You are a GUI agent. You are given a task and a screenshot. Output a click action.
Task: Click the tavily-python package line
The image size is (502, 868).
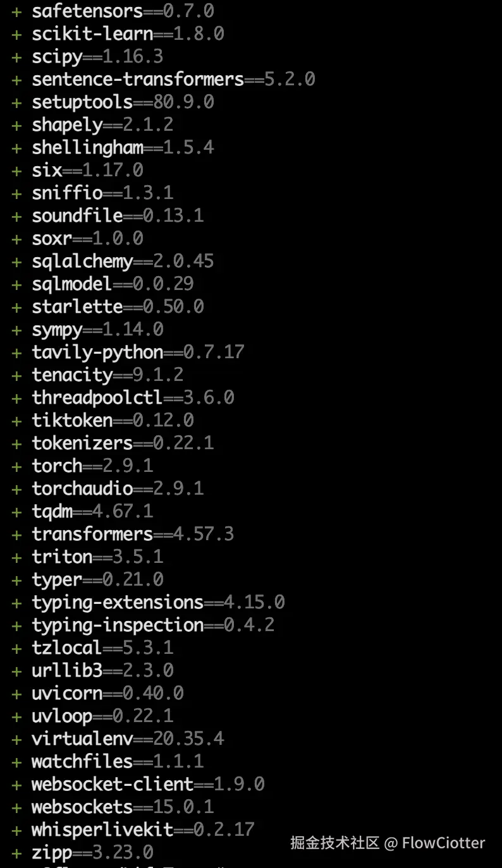point(138,352)
